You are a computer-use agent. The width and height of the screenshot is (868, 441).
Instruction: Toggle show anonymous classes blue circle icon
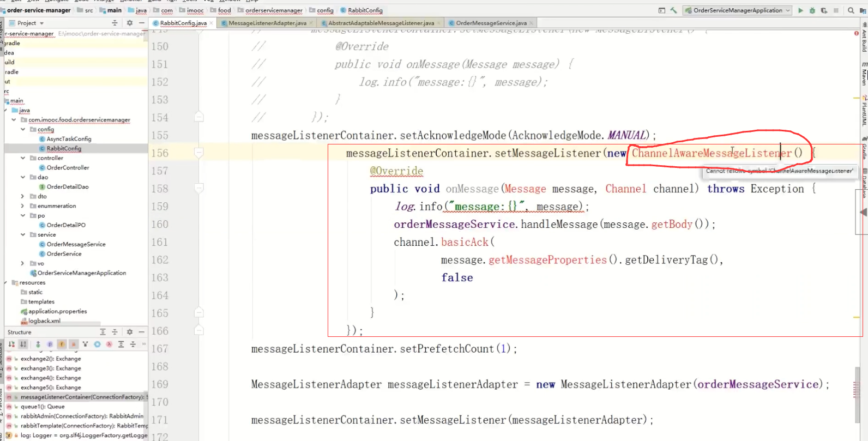tap(97, 344)
